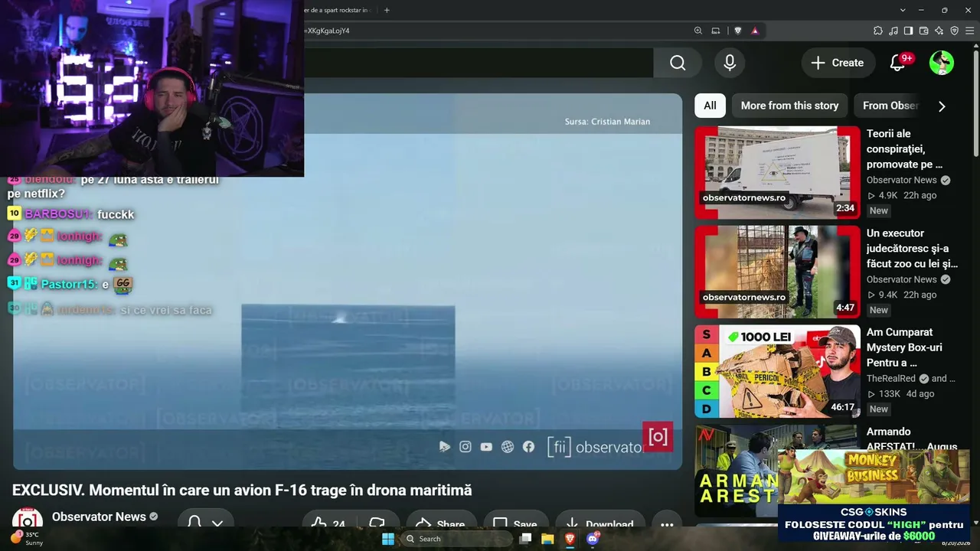Open the Create menu button
This screenshot has height=551, width=980.
pos(838,63)
